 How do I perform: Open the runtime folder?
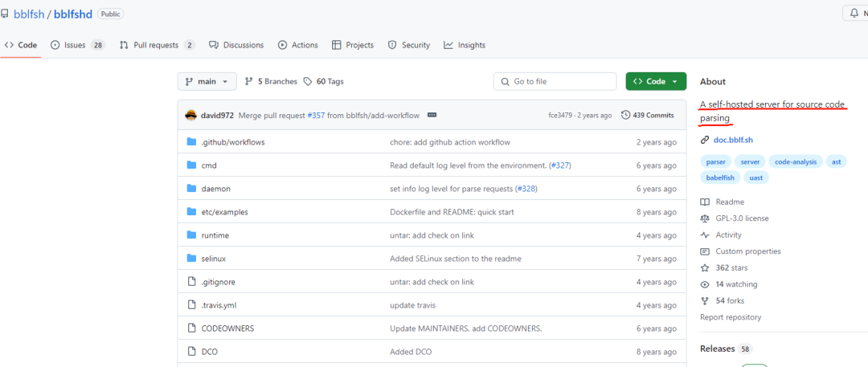(x=215, y=235)
